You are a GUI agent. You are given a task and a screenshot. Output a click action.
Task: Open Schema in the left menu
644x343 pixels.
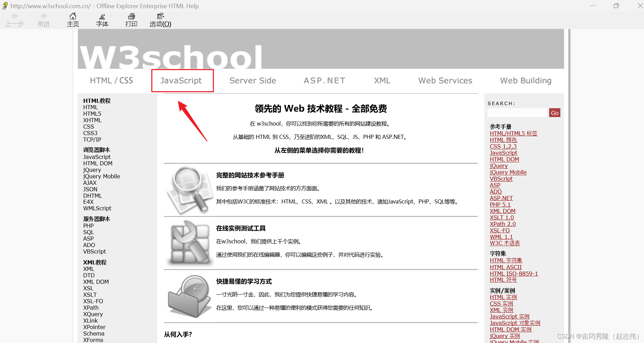(x=94, y=333)
